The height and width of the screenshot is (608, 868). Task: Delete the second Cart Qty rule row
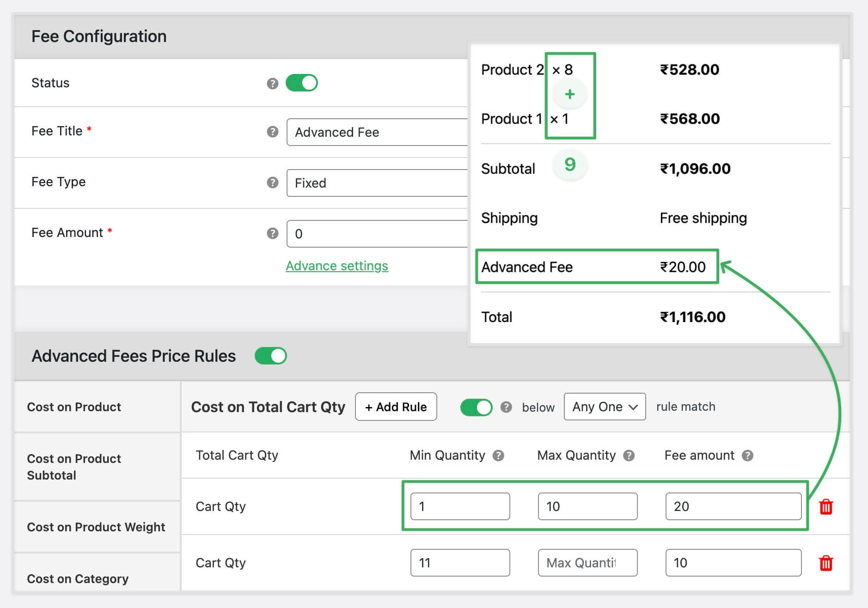pyautogui.click(x=826, y=563)
